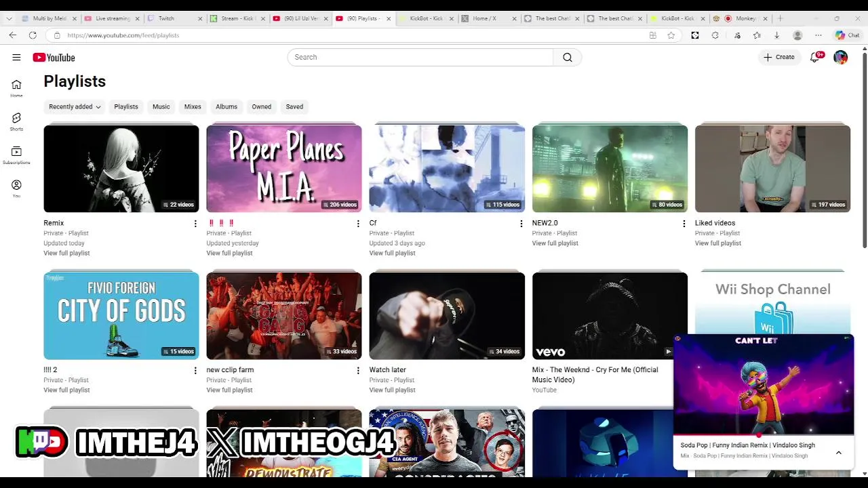
Task: Open the browser extensions icon
Action: click(715, 35)
